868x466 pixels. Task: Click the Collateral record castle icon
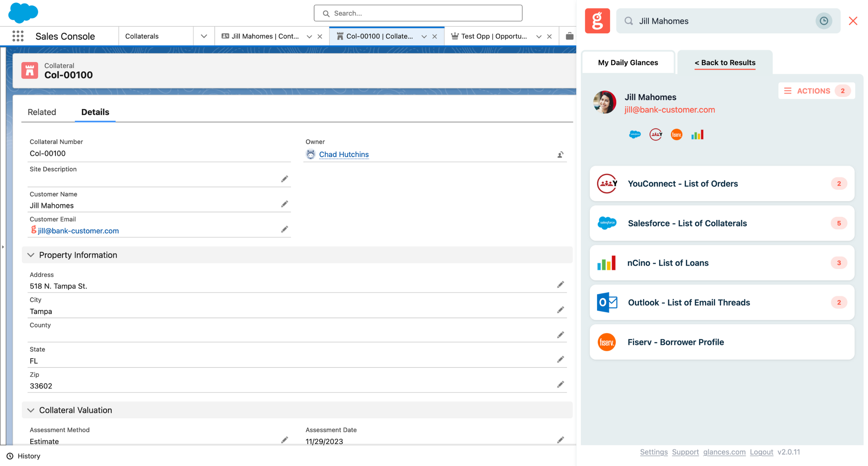pyautogui.click(x=30, y=70)
